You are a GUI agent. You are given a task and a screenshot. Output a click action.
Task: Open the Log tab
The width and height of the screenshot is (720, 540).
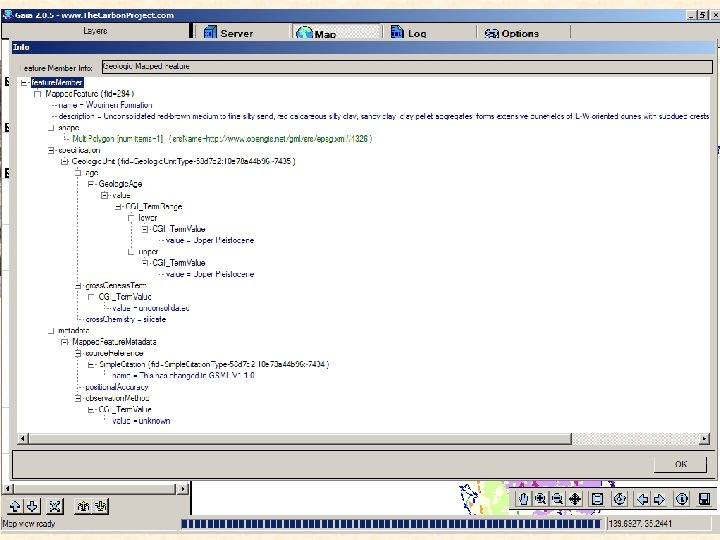[416, 33]
